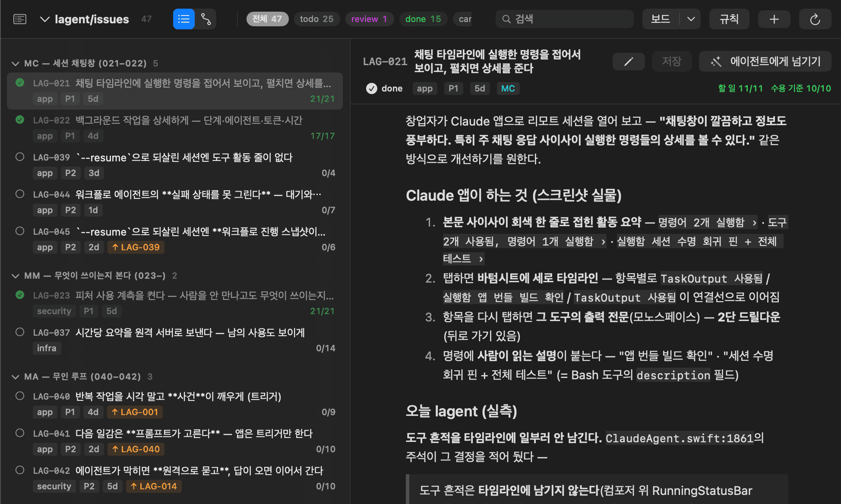The height and width of the screenshot is (504, 841).
Task: Mark LAG-045 status circle
Action: coord(20,231)
